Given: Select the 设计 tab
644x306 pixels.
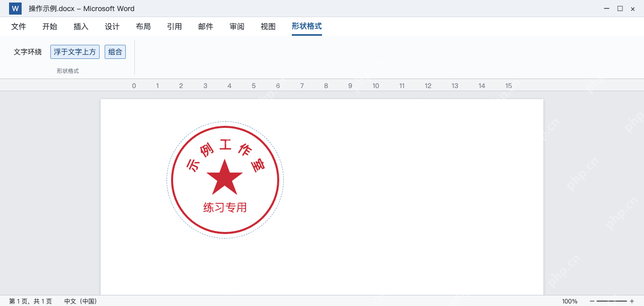Looking at the screenshot, I should pyautogui.click(x=112, y=27).
